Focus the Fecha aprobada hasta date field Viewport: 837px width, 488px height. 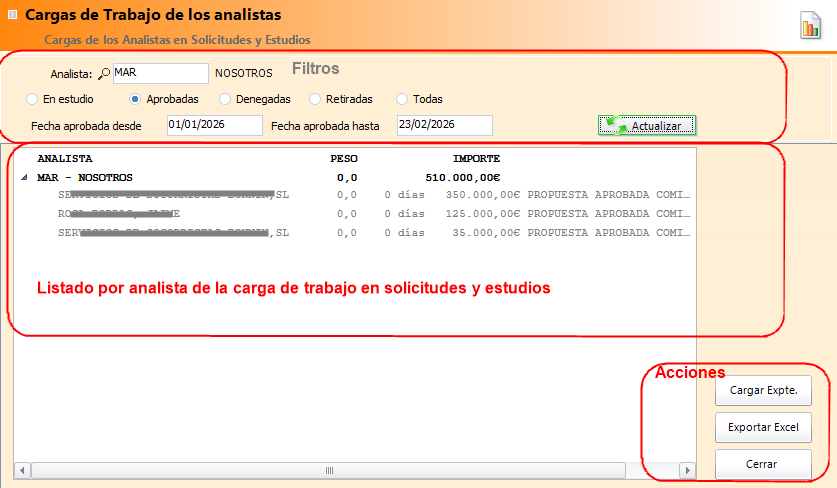point(444,125)
